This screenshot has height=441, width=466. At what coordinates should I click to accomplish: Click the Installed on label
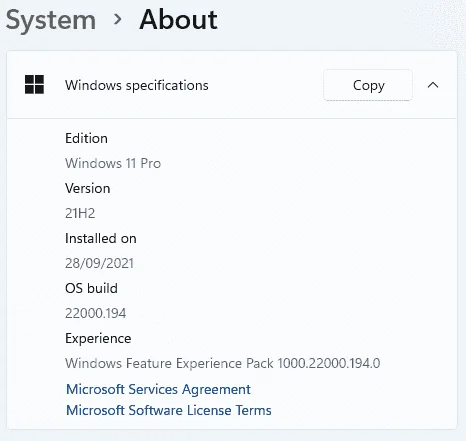pyautogui.click(x=101, y=238)
